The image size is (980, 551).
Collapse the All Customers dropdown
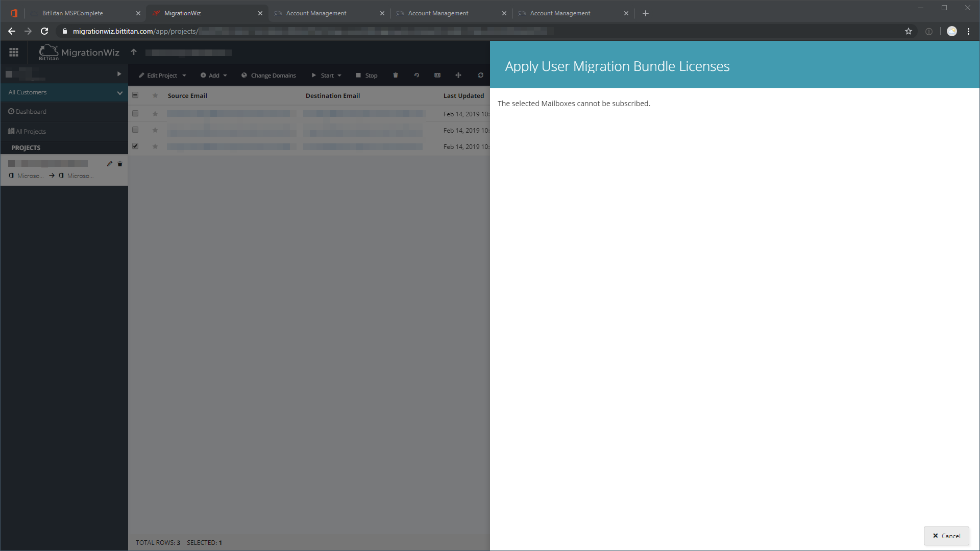(120, 92)
